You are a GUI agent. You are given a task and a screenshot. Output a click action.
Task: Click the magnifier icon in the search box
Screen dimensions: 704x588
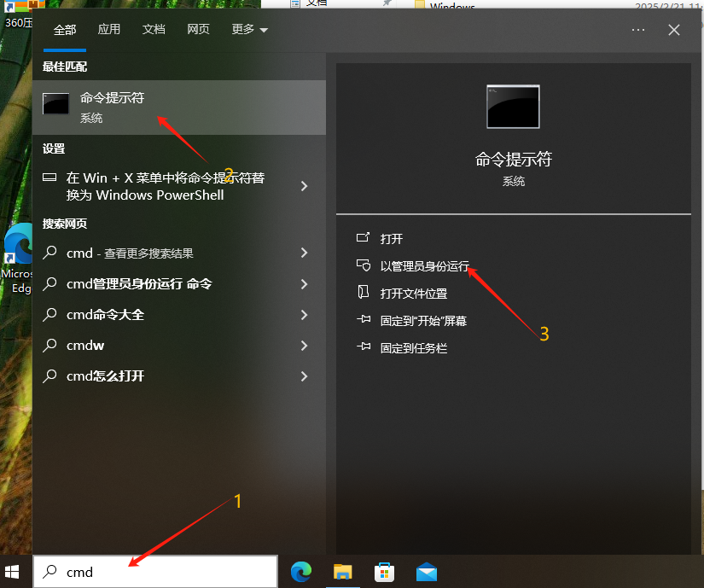click(49, 572)
